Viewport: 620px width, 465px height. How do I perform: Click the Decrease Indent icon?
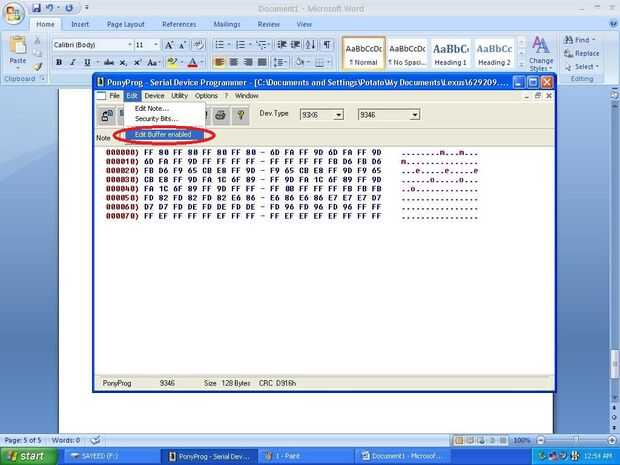pyautogui.click(x=282, y=45)
